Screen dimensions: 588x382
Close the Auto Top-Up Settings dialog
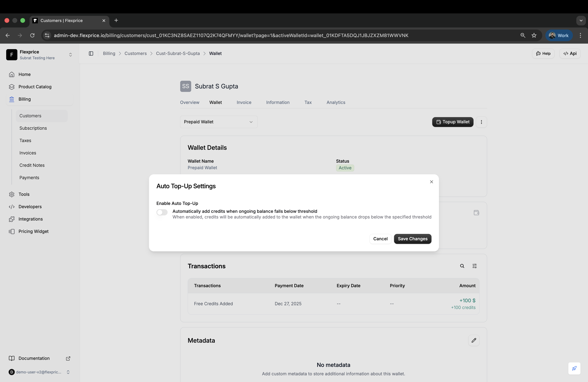coord(431,182)
